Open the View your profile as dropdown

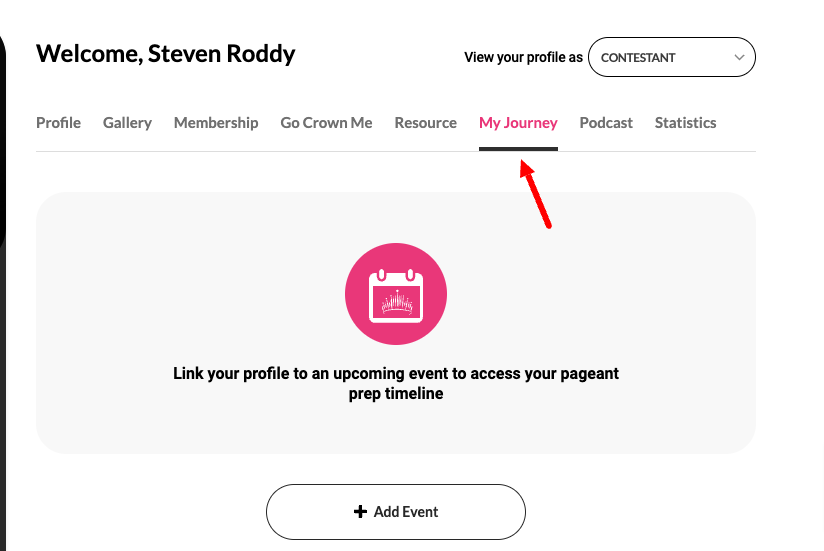(x=671, y=57)
